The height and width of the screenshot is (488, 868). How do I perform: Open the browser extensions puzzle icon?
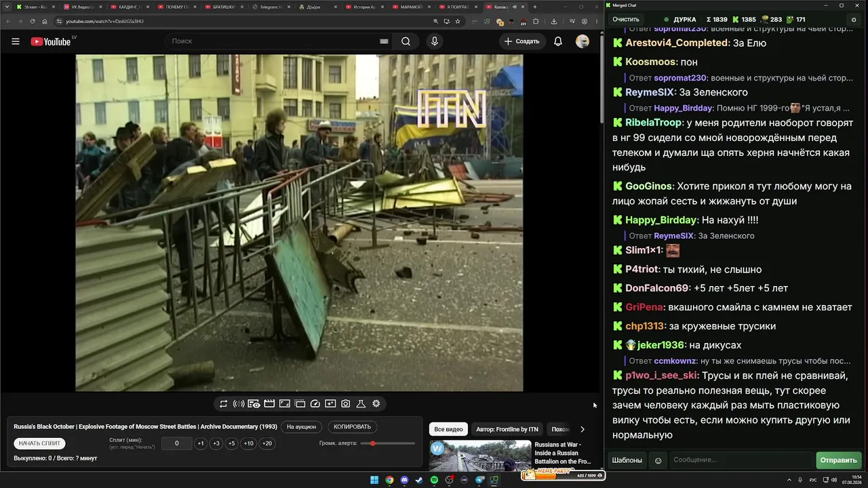coord(536,22)
